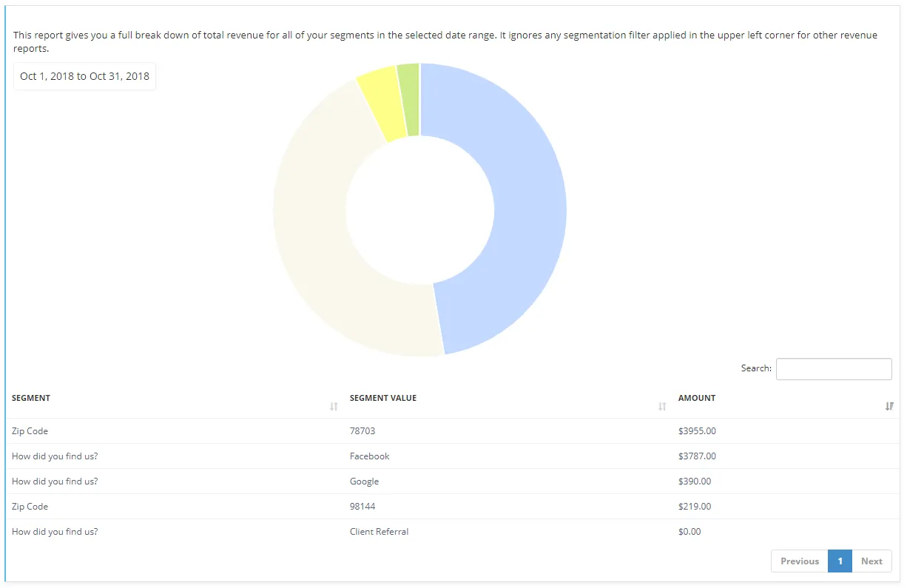Viewport: 907px width, 588px height.
Task: Toggle Amount column sort order icon
Action: pos(889,407)
